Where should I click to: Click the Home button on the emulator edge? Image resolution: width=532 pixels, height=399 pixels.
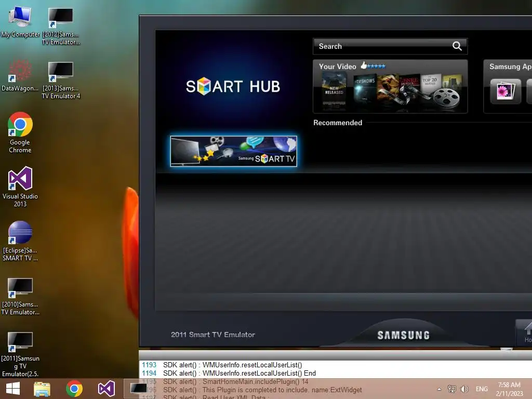click(x=525, y=332)
